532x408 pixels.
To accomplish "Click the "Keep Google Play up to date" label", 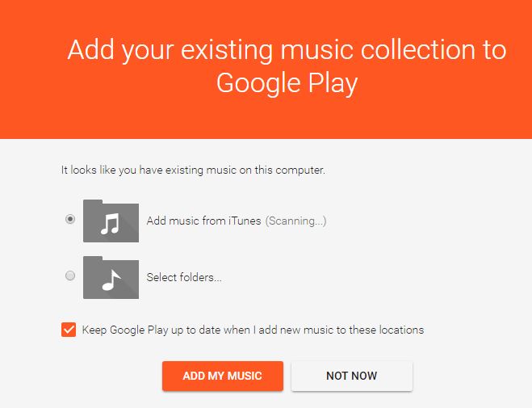I will 253,330.
